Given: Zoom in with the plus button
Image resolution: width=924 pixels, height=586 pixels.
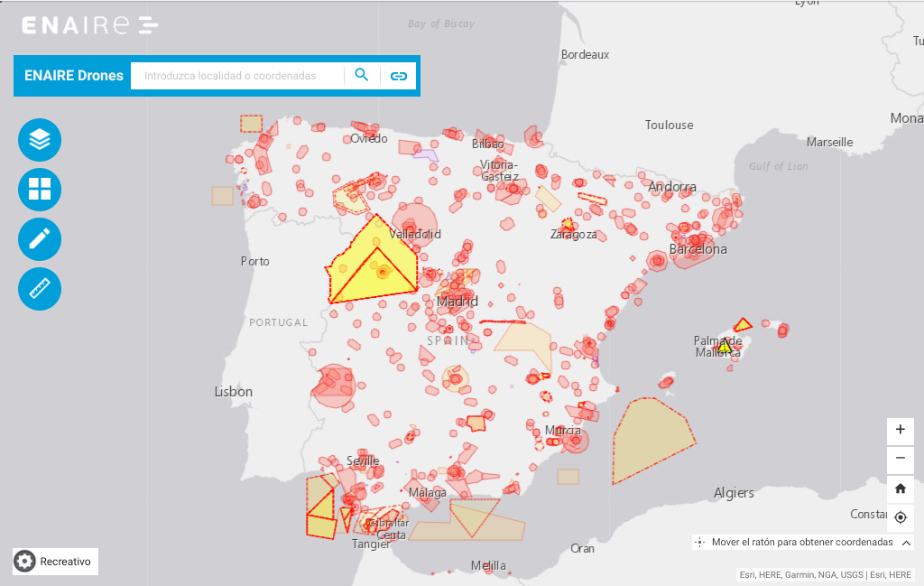Looking at the screenshot, I should [x=900, y=430].
